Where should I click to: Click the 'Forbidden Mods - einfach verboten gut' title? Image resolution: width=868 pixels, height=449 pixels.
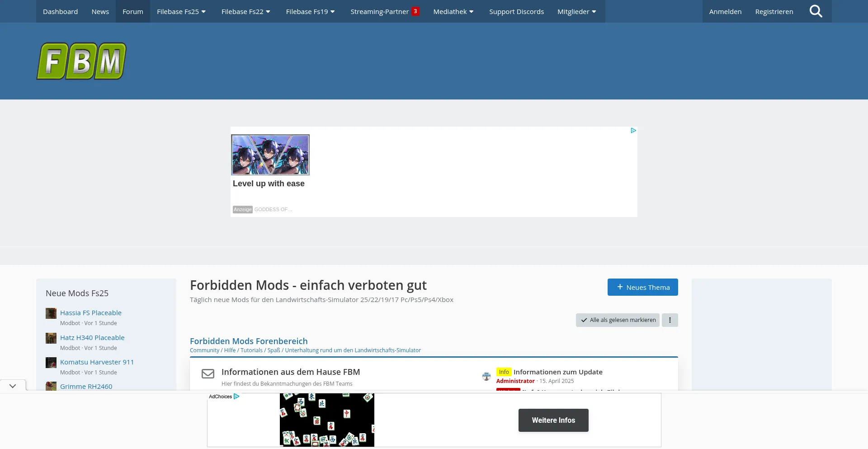point(308,285)
